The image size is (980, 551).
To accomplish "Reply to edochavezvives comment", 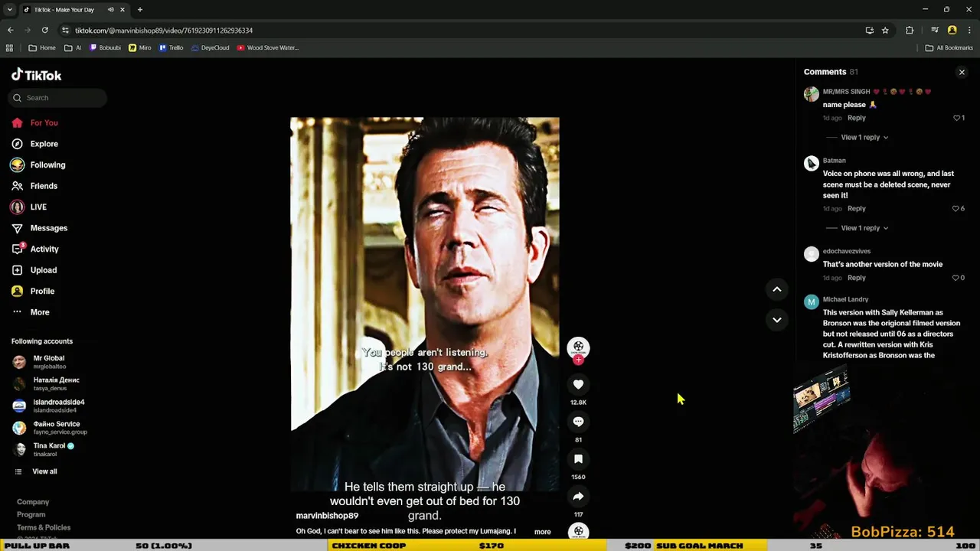I will click(857, 278).
